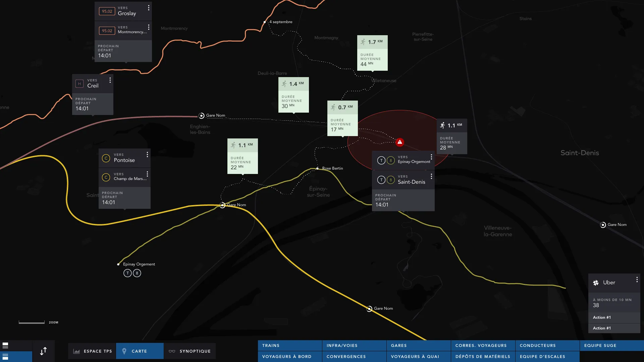
Task: Toggle the VOYAGEURS À QUAI filter
Action: [418, 356]
